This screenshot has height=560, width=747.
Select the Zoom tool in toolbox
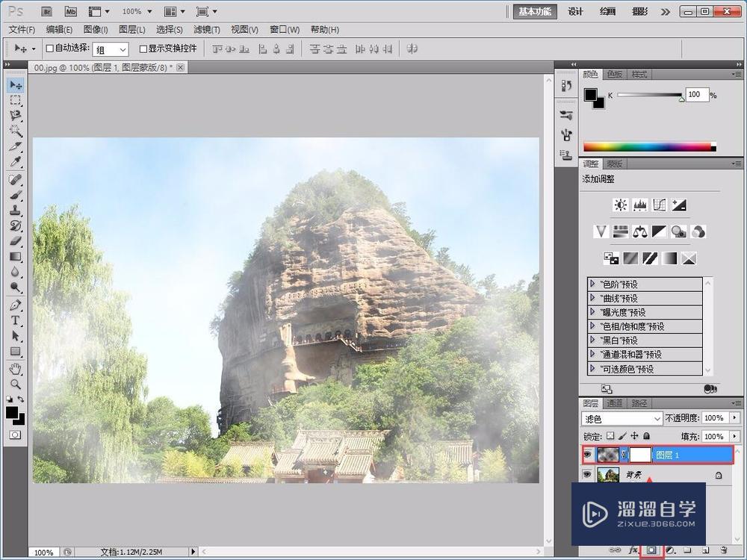click(16, 384)
